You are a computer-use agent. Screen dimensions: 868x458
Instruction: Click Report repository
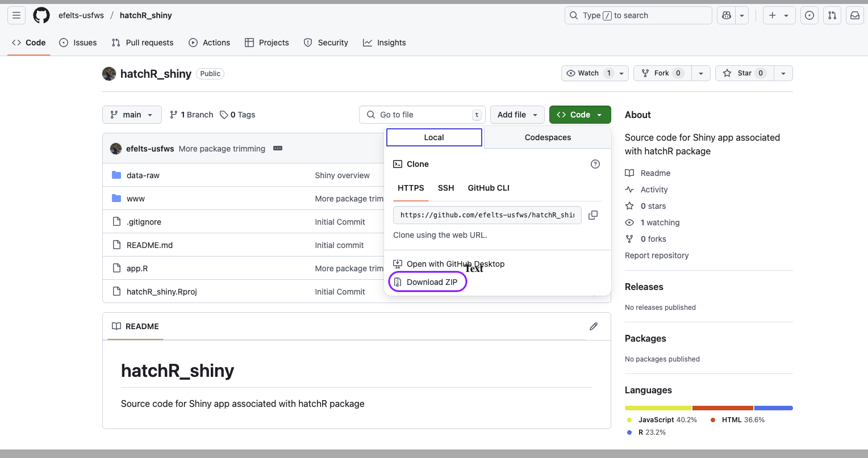pyautogui.click(x=657, y=255)
